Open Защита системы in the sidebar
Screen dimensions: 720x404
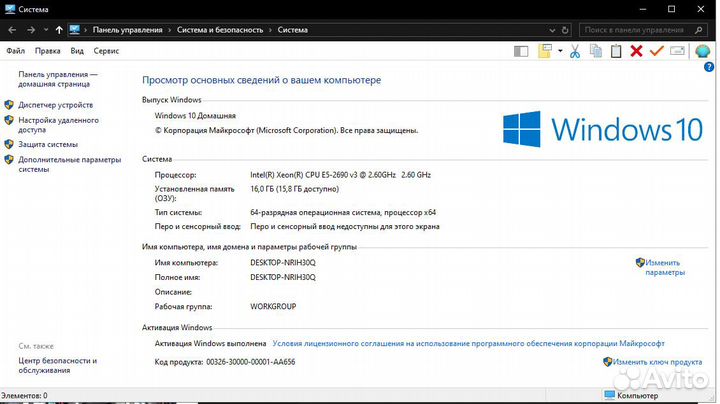pos(47,144)
